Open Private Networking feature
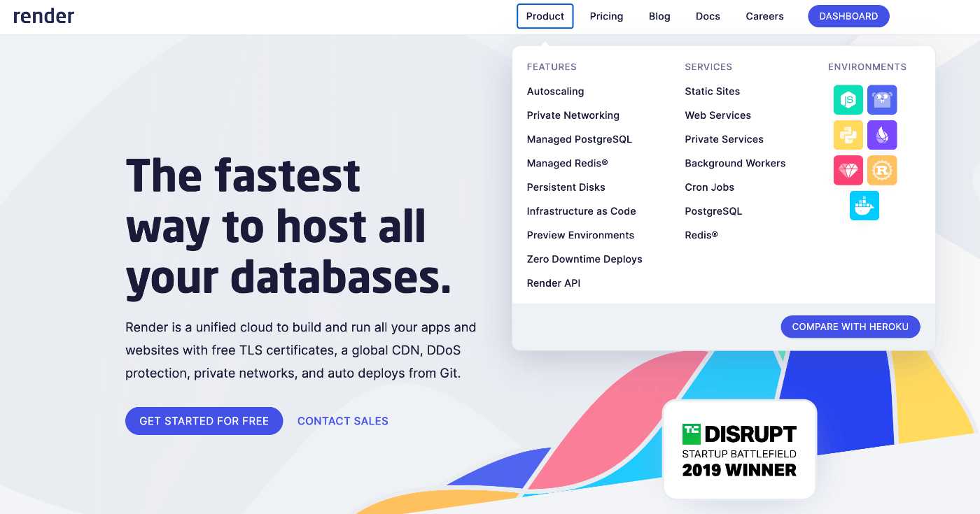The width and height of the screenshot is (980, 514). pyautogui.click(x=573, y=115)
